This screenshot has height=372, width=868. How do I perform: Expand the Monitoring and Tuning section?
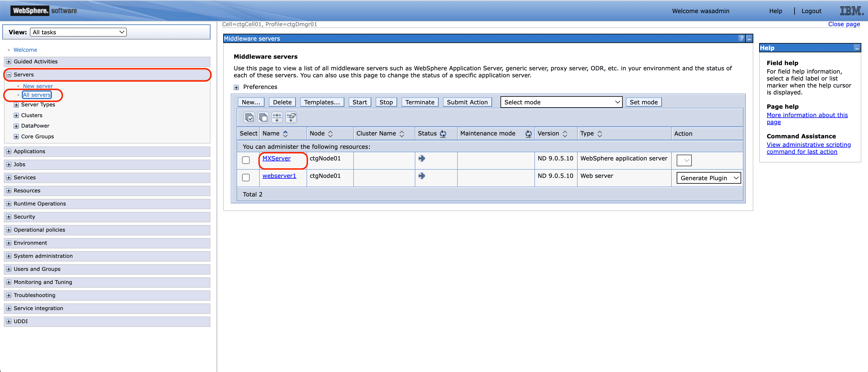click(9, 282)
